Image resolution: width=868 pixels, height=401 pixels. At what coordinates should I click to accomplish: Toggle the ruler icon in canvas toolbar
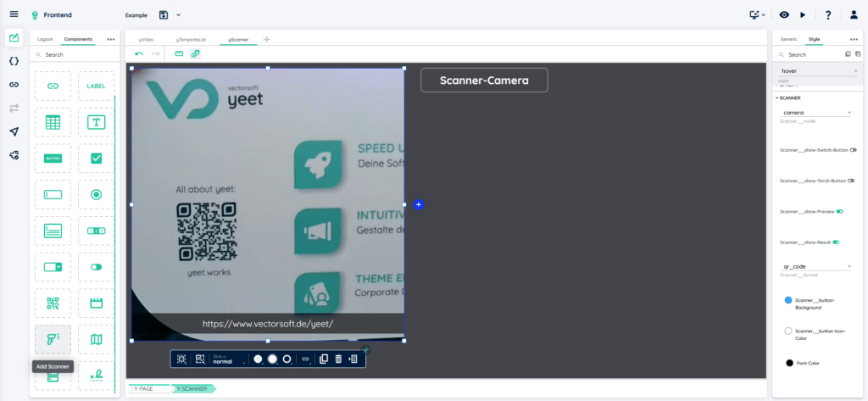click(179, 53)
